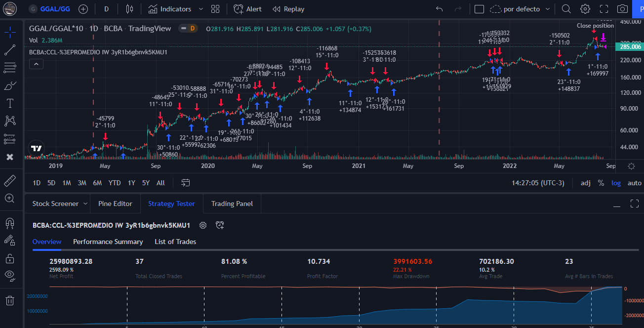Remove drawings with the trash icon
The image size is (644, 328).
pos(9,300)
